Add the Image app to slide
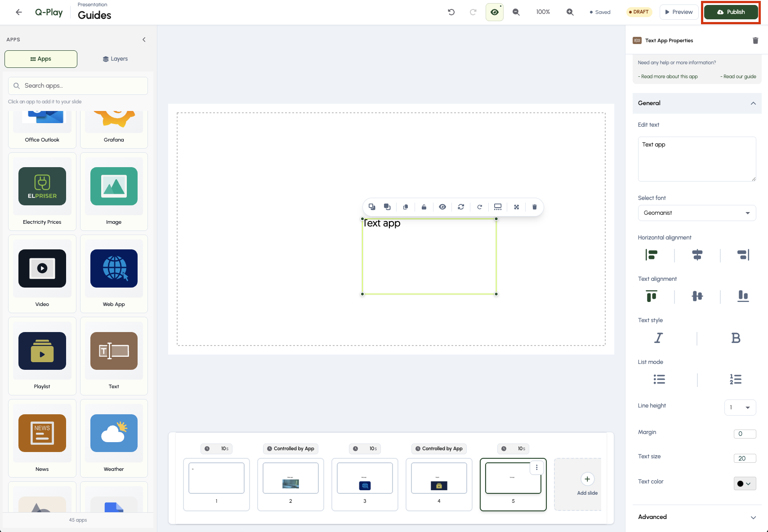The width and height of the screenshot is (768, 532). tap(114, 192)
